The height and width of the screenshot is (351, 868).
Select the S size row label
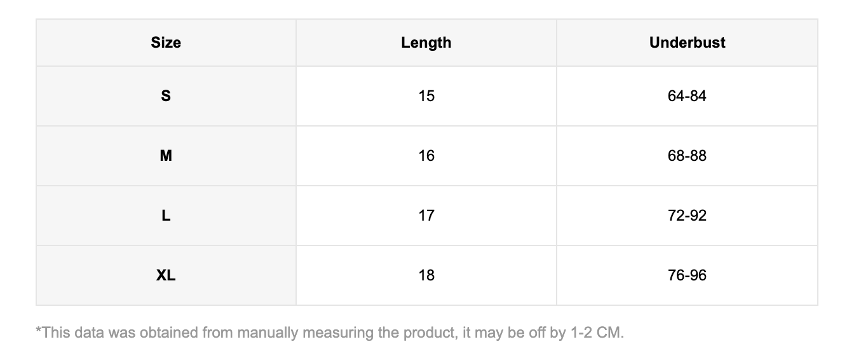tap(166, 96)
